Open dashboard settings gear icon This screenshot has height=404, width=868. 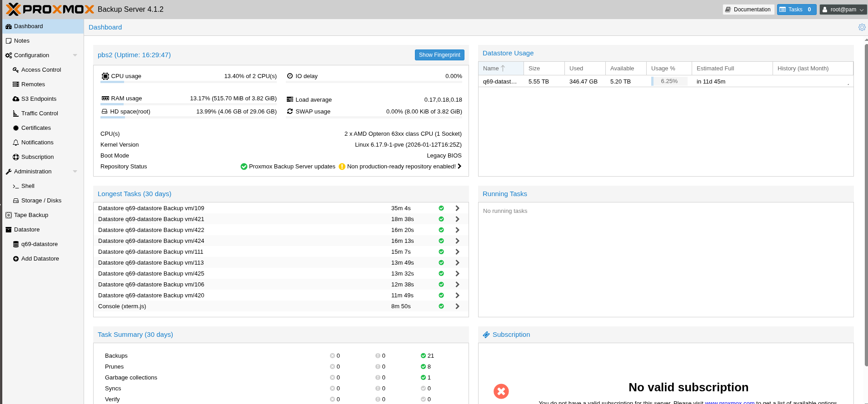[862, 27]
